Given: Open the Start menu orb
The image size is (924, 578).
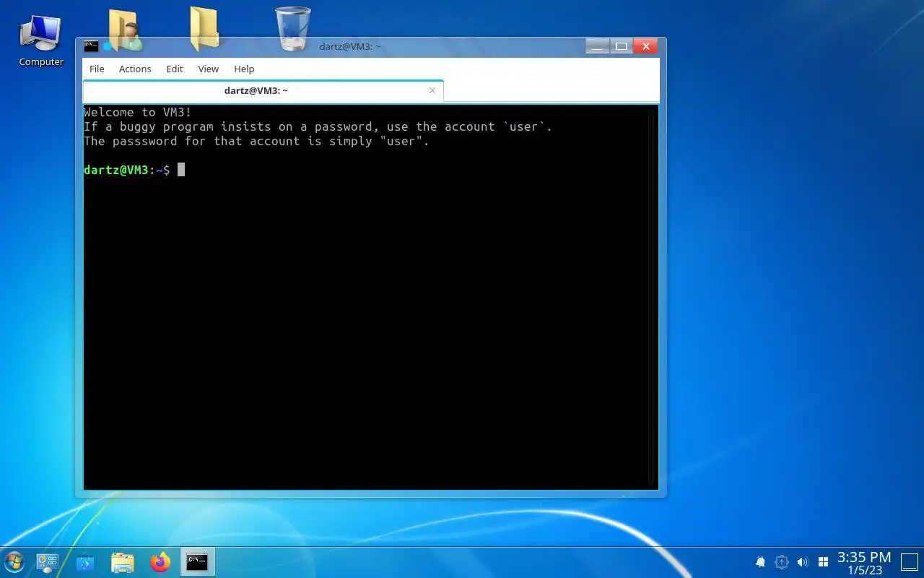Looking at the screenshot, I should coord(14,562).
